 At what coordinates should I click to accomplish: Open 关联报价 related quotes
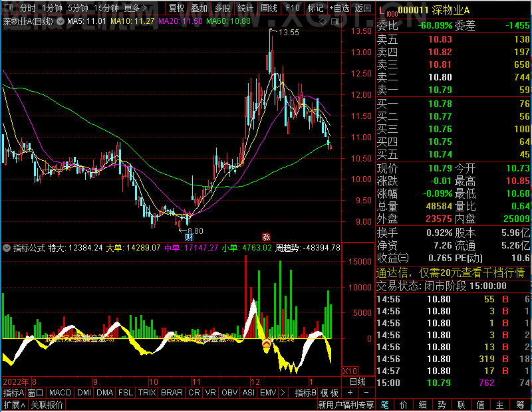click(x=47, y=405)
